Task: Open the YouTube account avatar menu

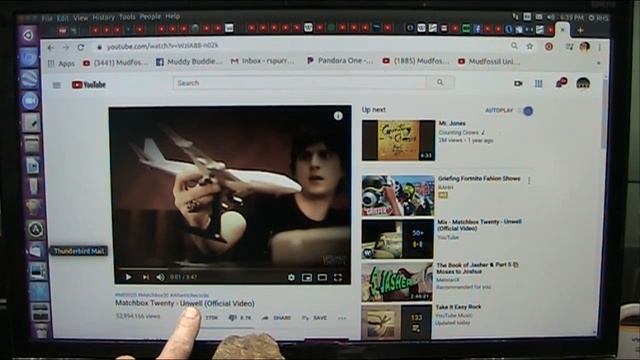Action: click(x=583, y=83)
